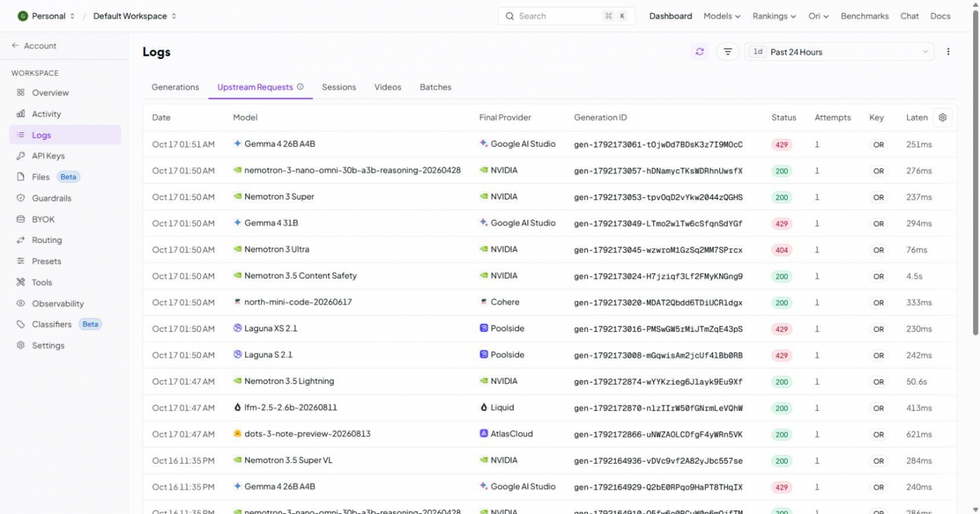Open Benchmarks page
980x514 pixels.
(864, 16)
